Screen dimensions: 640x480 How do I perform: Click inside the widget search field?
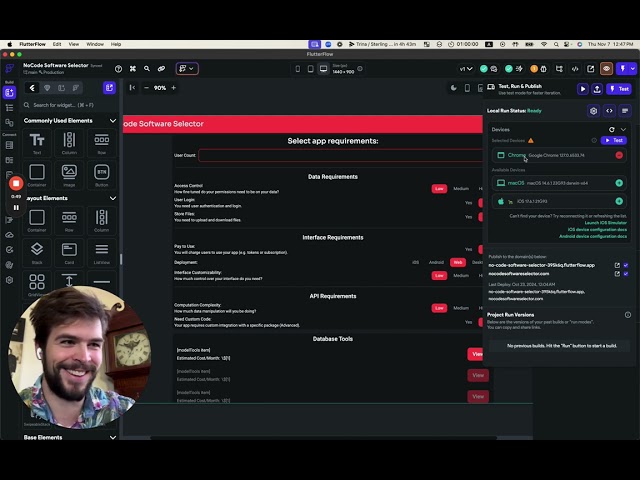coord(69,105)
